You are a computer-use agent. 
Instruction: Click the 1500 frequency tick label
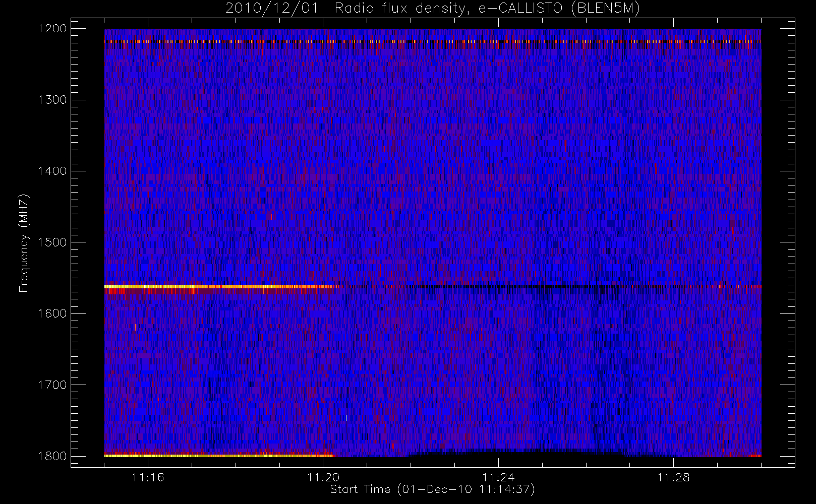[52, 242]
